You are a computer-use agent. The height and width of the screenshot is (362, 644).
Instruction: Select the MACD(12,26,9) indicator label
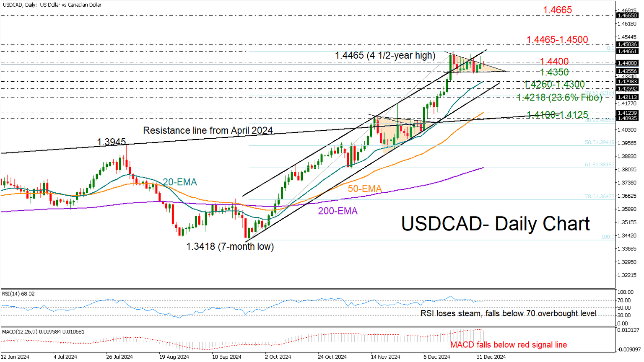coord(42,331)
